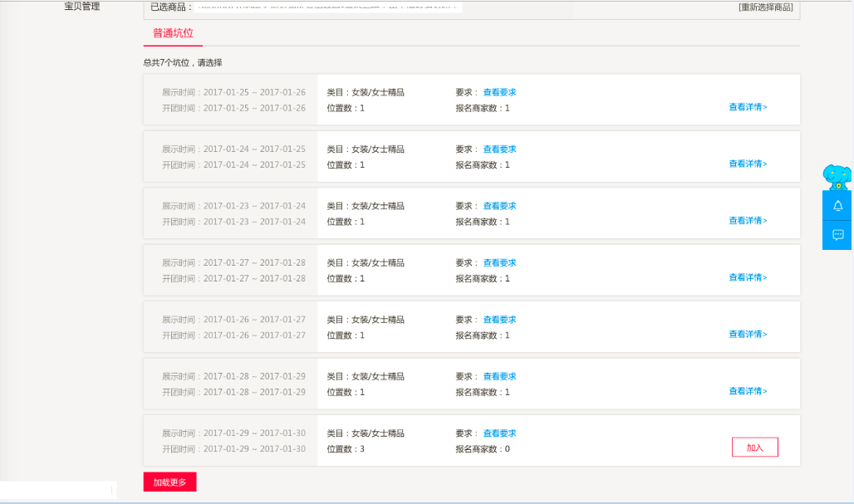Open 查看详情 for the 01-28 ~ 01-29 slot
The image size is (854, 504).
click(x=748, y=391)
